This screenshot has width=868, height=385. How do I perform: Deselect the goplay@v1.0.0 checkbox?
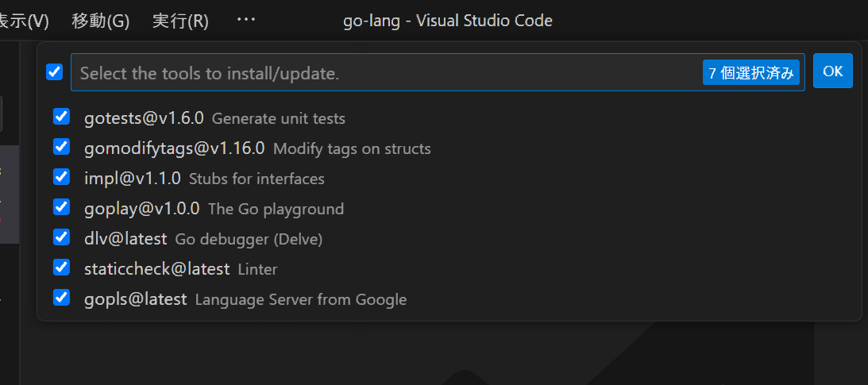tap(61, 208)
